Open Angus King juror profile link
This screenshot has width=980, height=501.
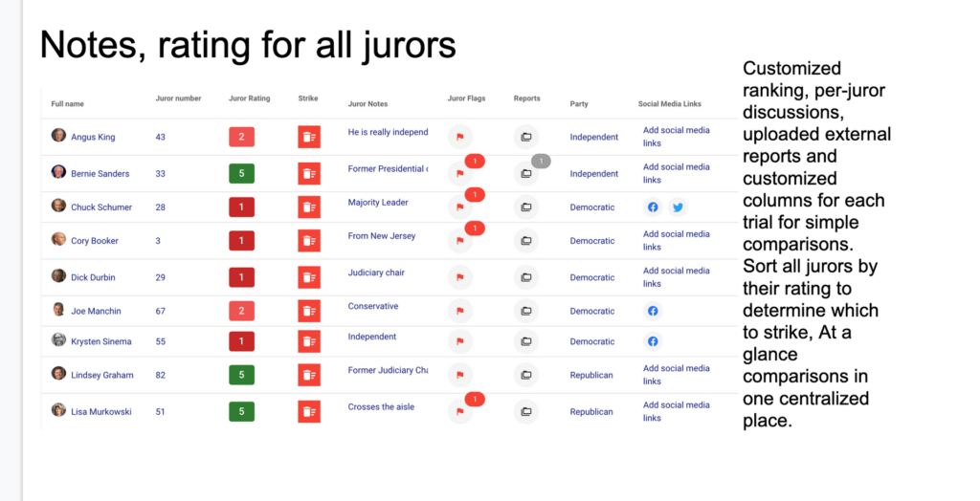93,138
